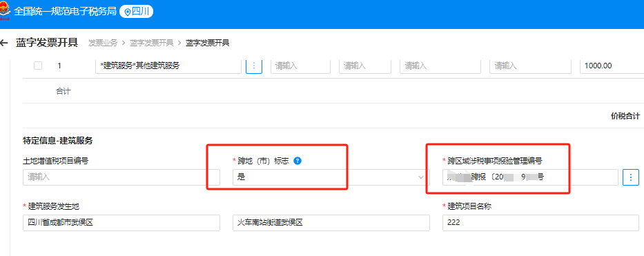The image size is (644, 256).
Task: Click the 全国统一规范电子税务局 title
Action: (65, 12)
